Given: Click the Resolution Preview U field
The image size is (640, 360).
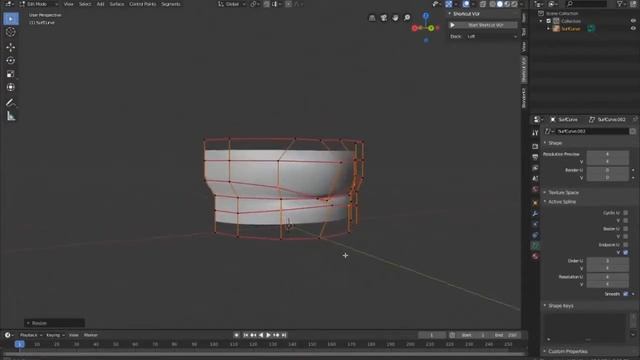Looking at the screenshot, I should coord(608,154).
